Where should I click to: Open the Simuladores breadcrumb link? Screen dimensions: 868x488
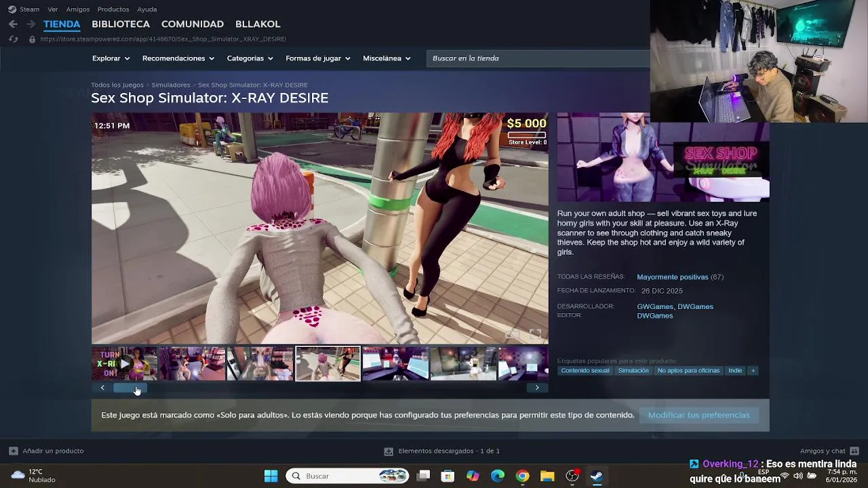tap(171, 85)
